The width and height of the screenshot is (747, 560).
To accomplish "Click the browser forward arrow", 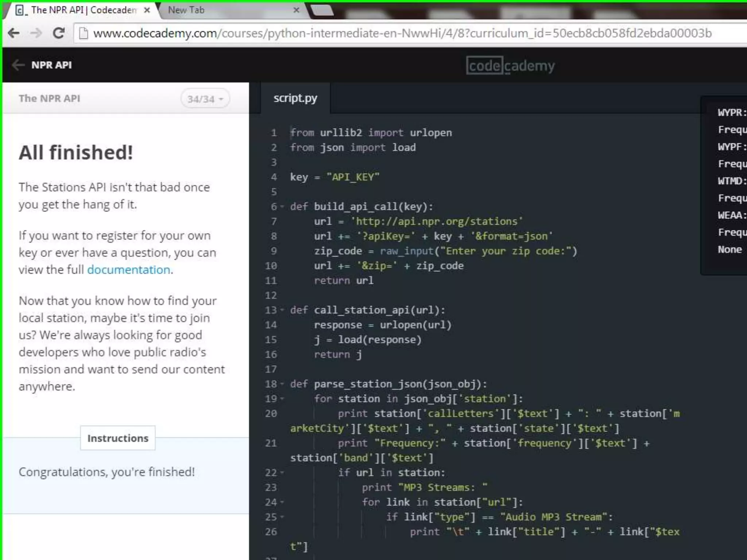I will (36, 33).
